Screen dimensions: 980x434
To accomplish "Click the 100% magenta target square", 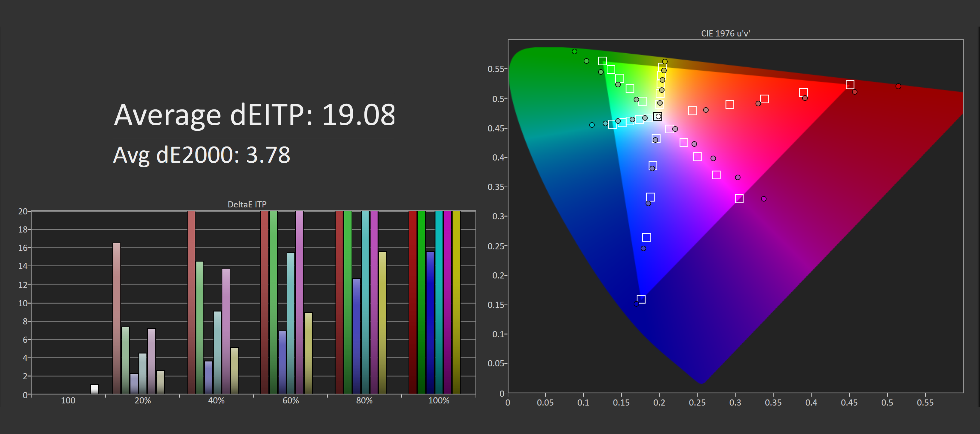I will (x=739, y=199).
